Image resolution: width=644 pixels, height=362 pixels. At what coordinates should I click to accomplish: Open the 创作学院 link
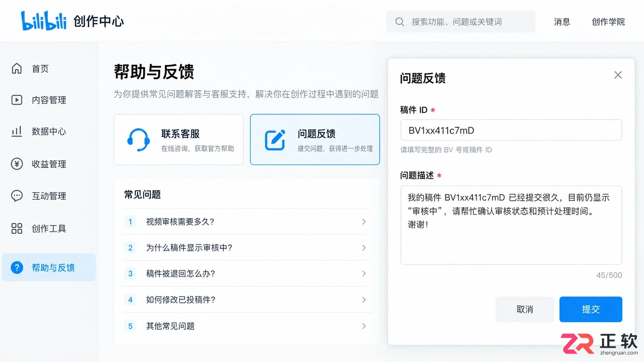click(608, 22)
